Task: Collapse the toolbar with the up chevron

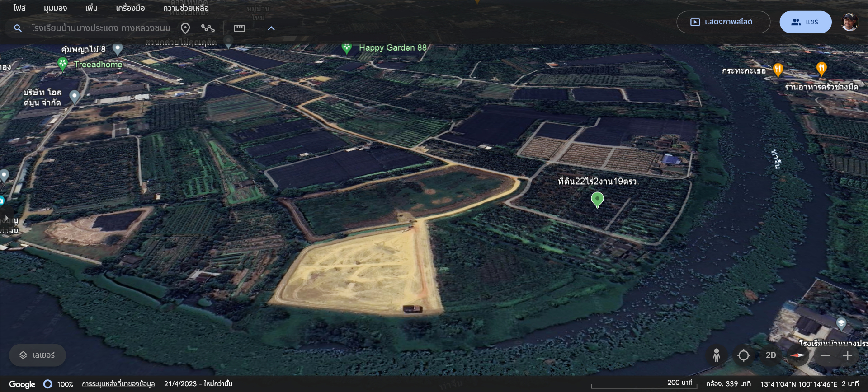Action: 271,28
